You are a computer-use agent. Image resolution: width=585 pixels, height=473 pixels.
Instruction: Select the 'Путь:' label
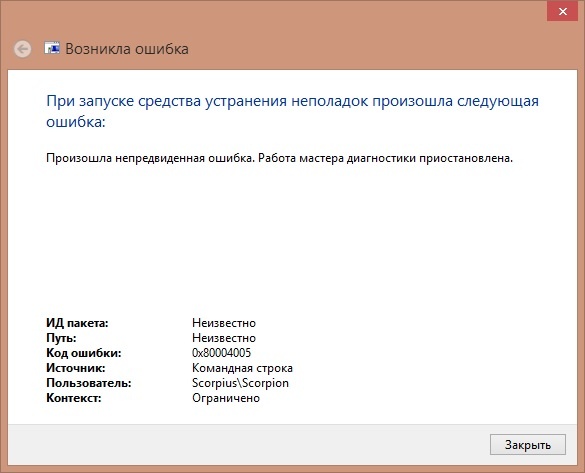tap(61, 338)
